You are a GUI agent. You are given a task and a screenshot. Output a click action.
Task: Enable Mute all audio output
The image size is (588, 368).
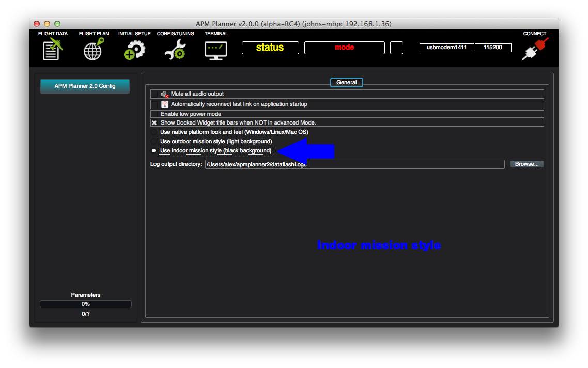pos(154,94)
